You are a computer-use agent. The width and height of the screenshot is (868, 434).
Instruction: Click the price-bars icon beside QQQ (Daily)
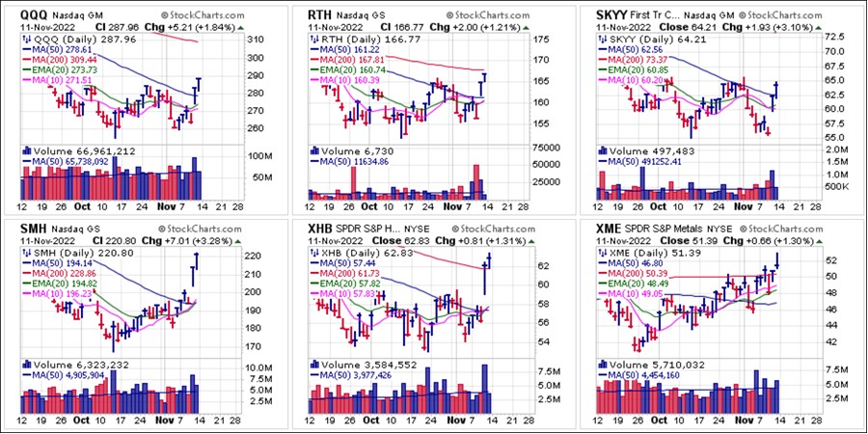(26, 39)
